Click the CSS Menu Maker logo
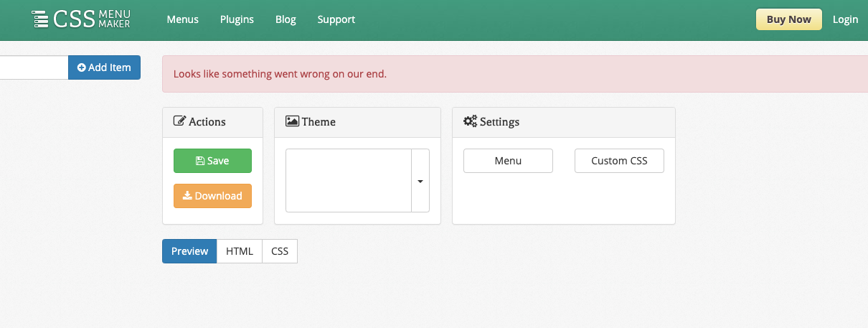Viewport: 868px width, 328px height. tap(81, 19)
